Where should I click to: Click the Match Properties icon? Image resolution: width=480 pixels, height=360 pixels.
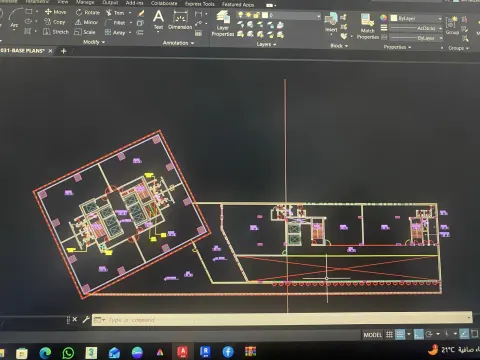coord(367,26)
